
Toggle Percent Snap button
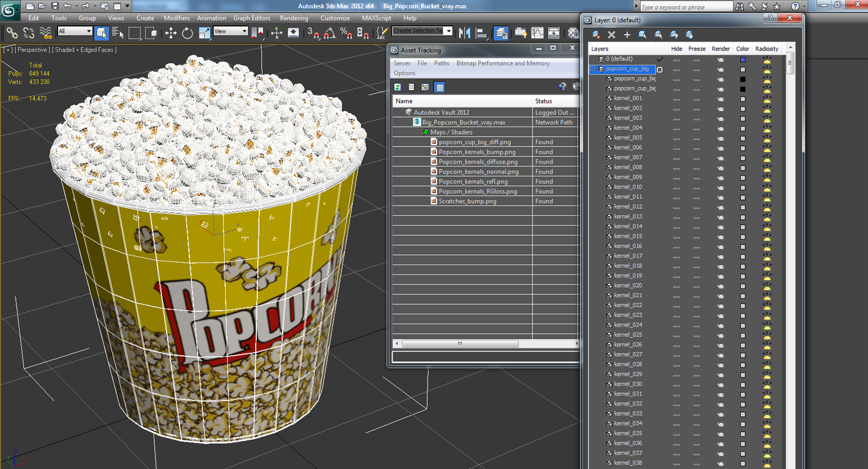346,33
